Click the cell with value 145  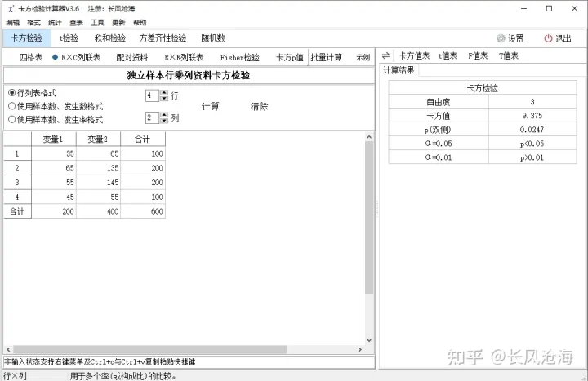[x=98, y=183]
